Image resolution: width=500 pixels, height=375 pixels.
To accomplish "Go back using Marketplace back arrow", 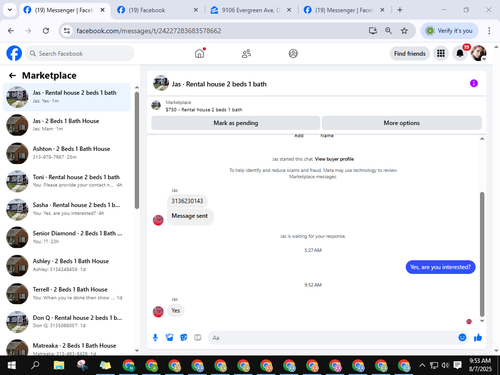I will point(12,76).
